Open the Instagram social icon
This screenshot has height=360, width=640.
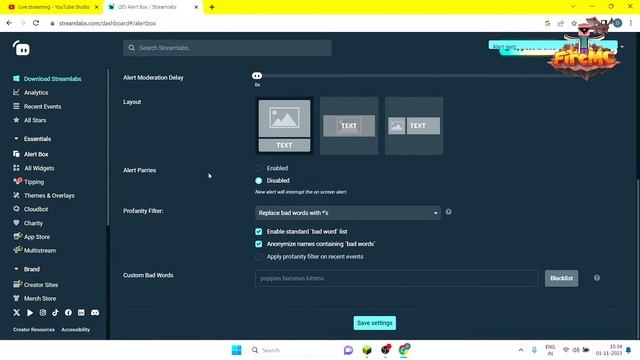click(43, 313)
